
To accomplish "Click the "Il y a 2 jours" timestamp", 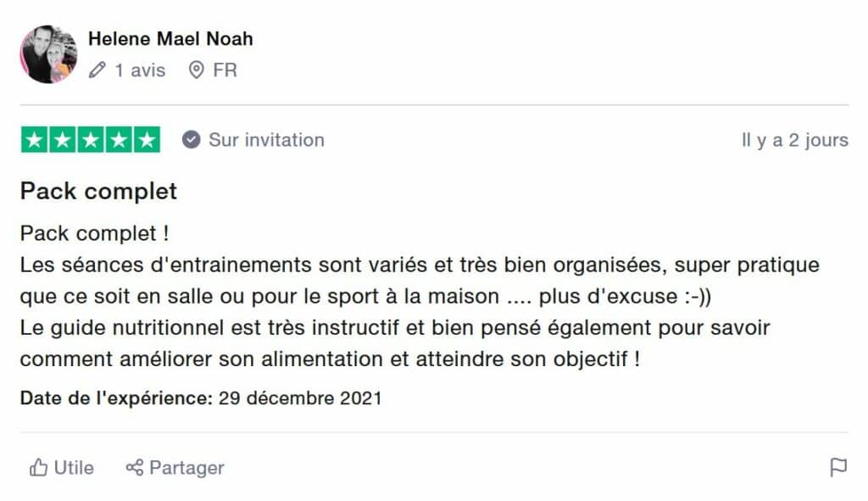I will click(794, 141).
